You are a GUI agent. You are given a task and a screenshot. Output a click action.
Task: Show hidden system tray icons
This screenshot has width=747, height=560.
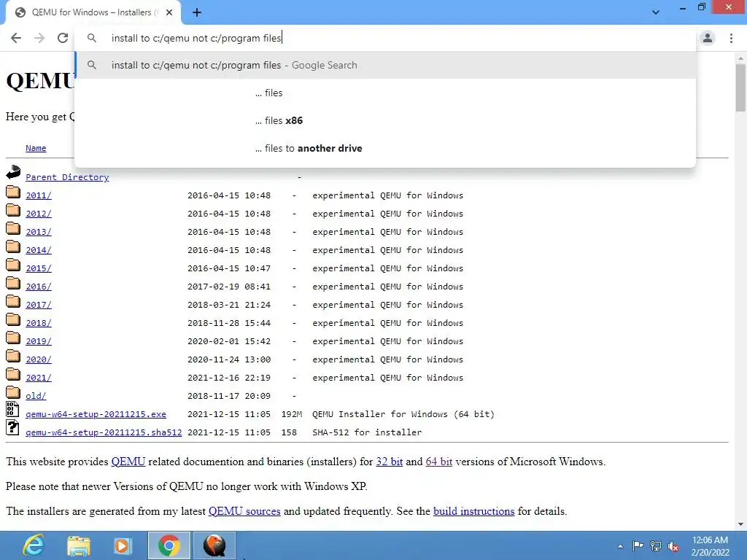620,546
